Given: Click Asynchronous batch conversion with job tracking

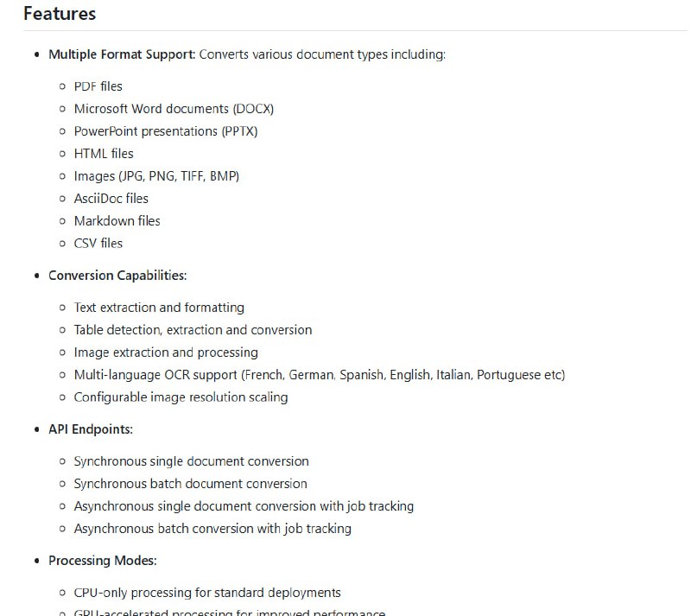Looking at the screenshot, I should point(212,529).
